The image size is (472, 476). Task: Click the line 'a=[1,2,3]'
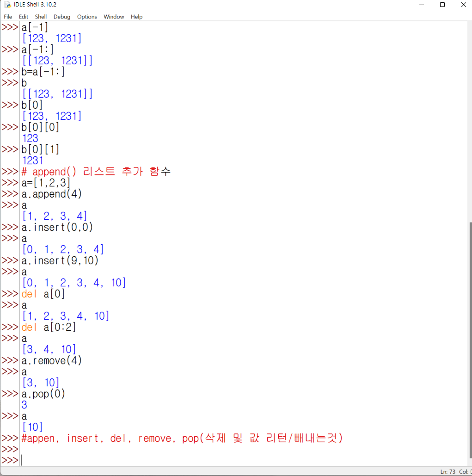[x=46, y=183]
